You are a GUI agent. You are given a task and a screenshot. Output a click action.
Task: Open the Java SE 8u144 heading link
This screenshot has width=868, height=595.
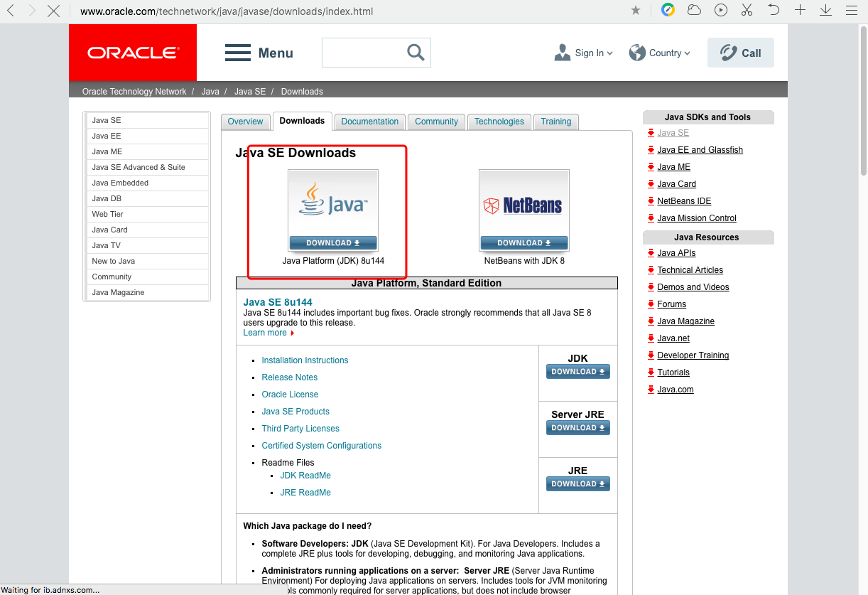tap(278, 302)
